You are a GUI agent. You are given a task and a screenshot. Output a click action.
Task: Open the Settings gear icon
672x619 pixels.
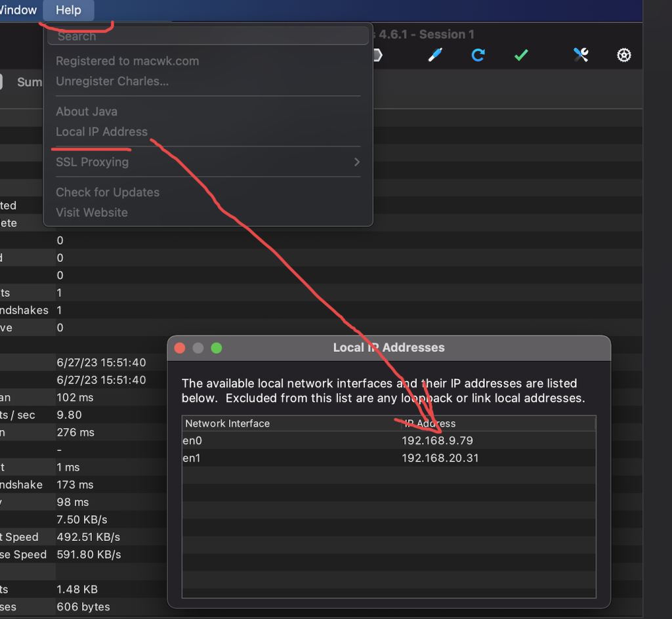[624, 55]
